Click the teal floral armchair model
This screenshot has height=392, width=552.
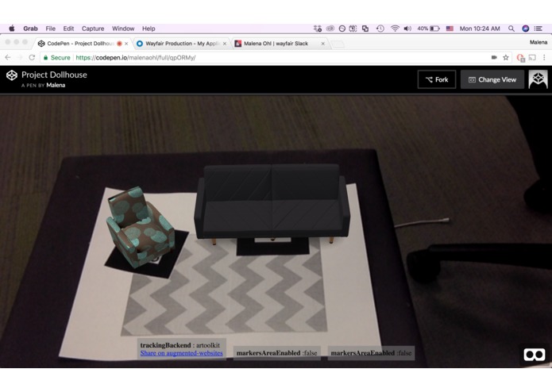point(140,228)
